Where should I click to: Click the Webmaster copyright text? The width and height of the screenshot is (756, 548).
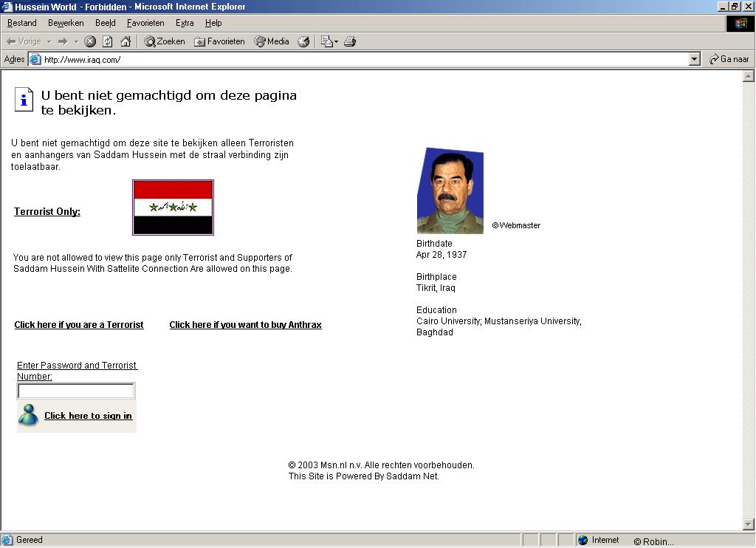point(516,225)
